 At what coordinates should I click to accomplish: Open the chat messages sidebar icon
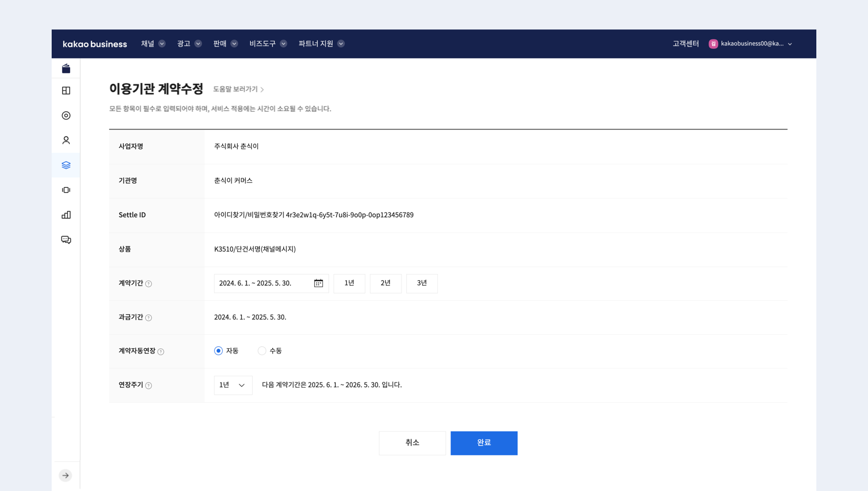point(66,240)
